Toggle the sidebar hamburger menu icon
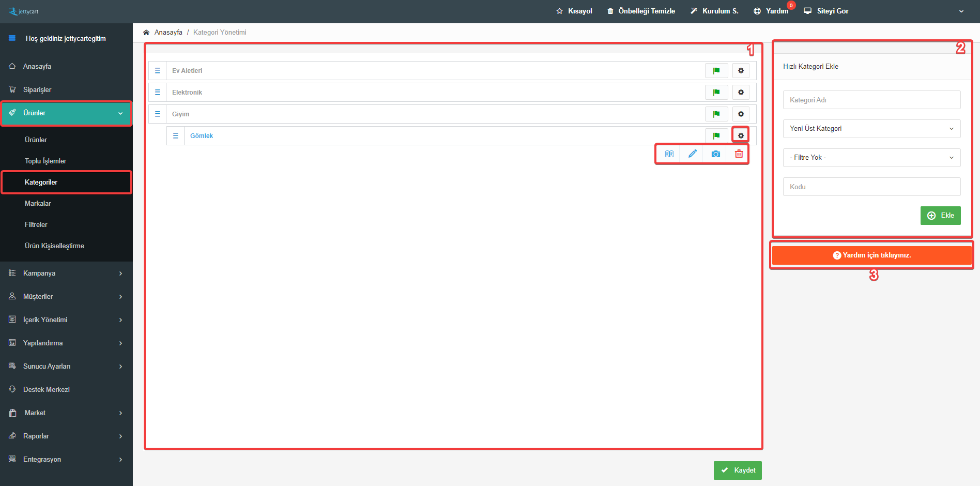Image resolution: width=980 pixels, height=486 pixels. pyautogui.click(x=12, y=38)
